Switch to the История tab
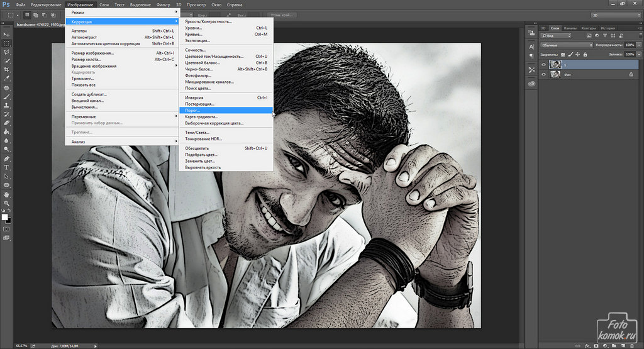 click(608, 28)
